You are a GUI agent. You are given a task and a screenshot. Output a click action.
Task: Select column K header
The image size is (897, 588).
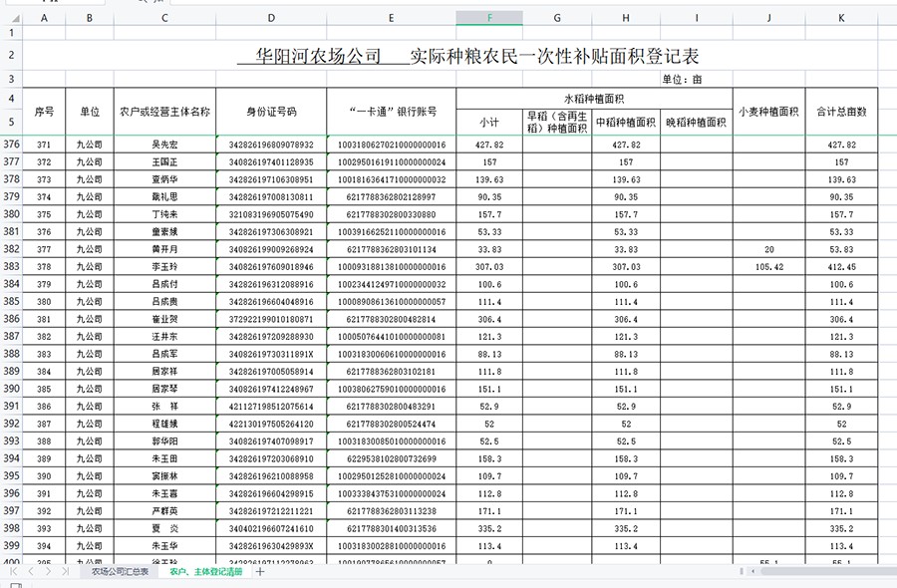coord(842,18)
